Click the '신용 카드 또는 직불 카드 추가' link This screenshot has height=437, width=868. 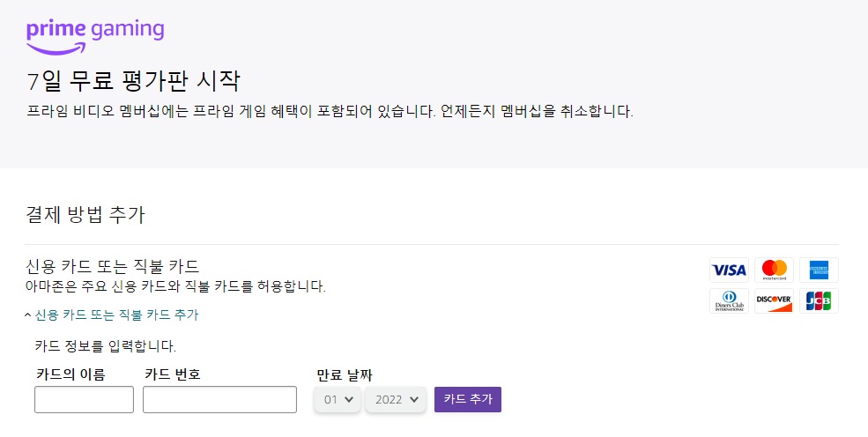click(116, 315)
